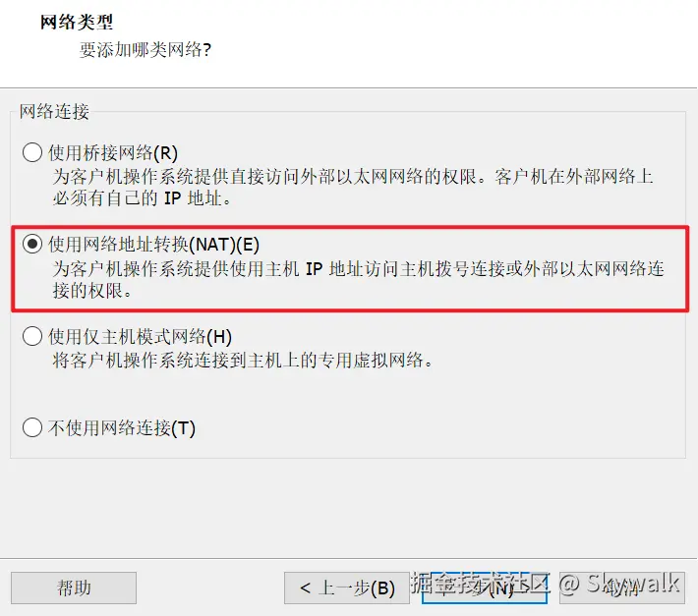Click the 要添加哪类网络? subtitle text
Image resolution: width=698 pixels, height=616 pixels.
[x=145, y=50]
